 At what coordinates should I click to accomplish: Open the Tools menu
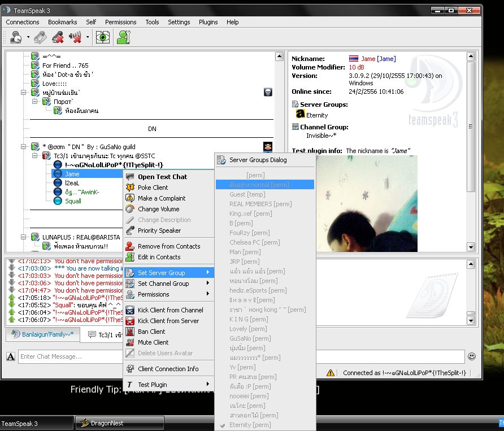[152, 22]
